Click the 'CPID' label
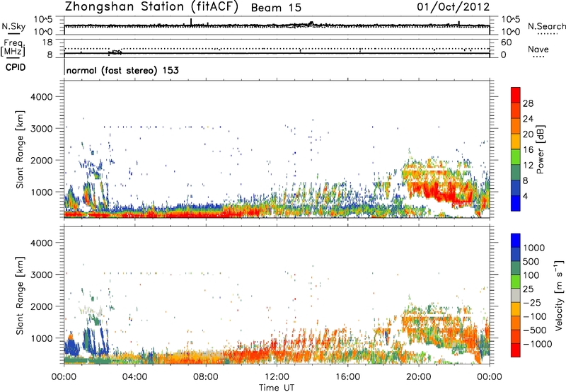Screen dimensions: 566x392 coord(16,67)
